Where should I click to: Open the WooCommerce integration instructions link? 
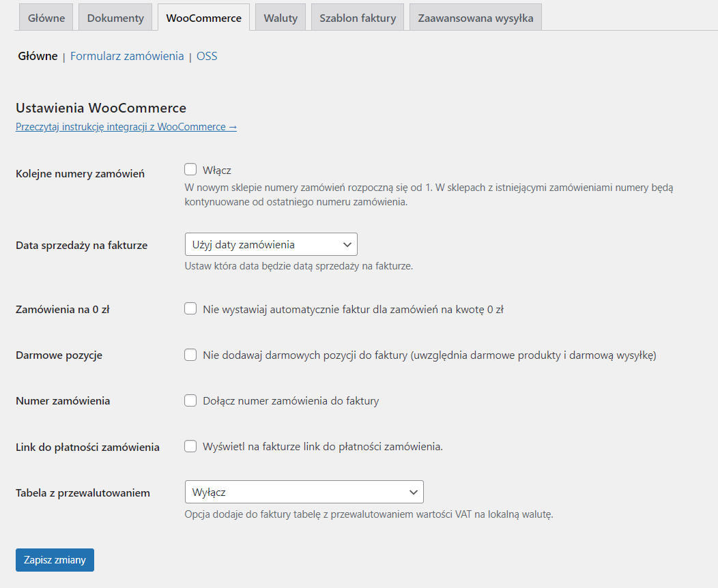coord(126,127)
